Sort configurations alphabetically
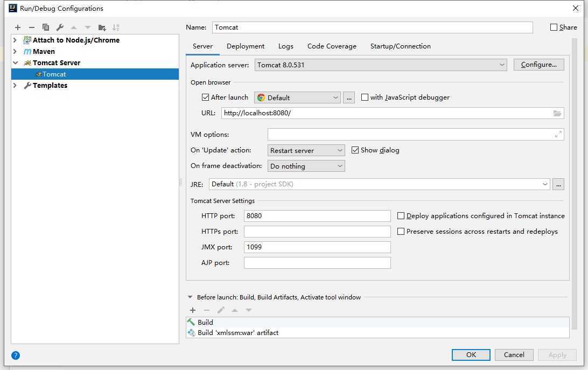The width and height of the screenshot is (588, 370). (x=116, y=27)
